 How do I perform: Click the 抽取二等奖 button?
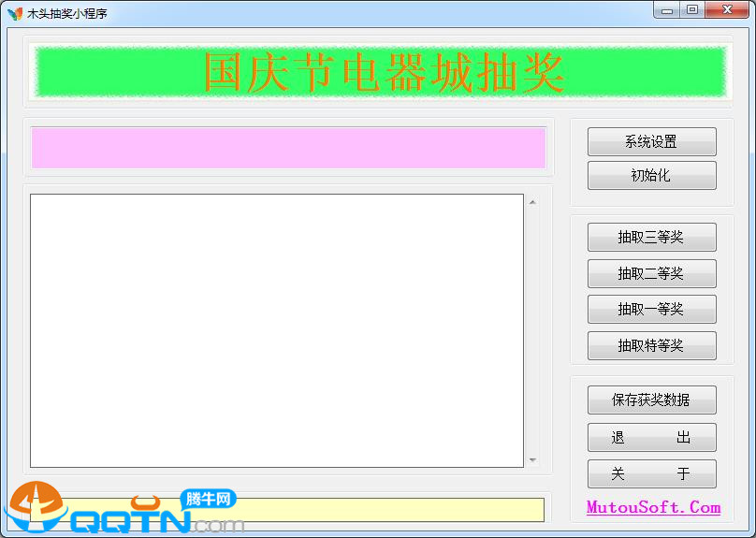(x=651, y=274)
